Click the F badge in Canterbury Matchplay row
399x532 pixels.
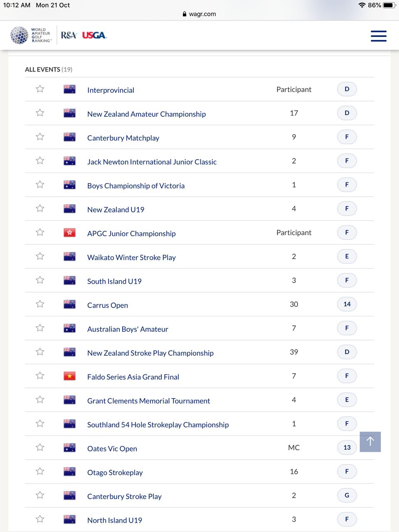pyautogui.click(x=347, y=137)
